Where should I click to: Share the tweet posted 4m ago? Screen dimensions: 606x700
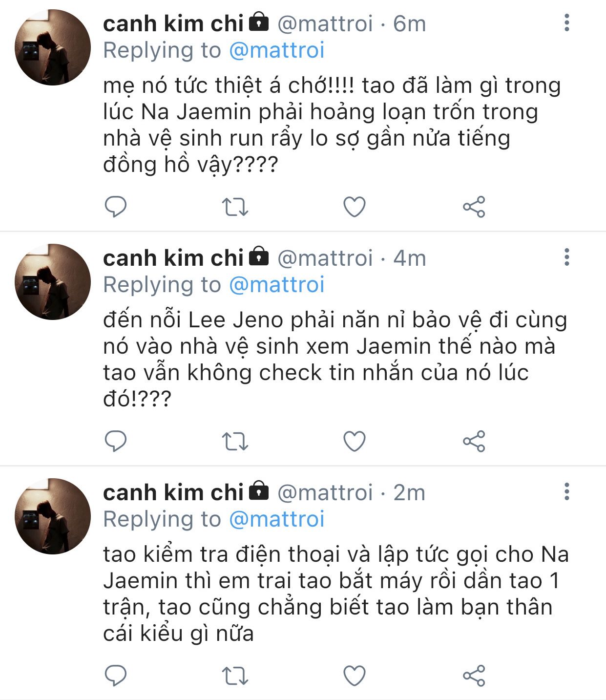point(474,442)
